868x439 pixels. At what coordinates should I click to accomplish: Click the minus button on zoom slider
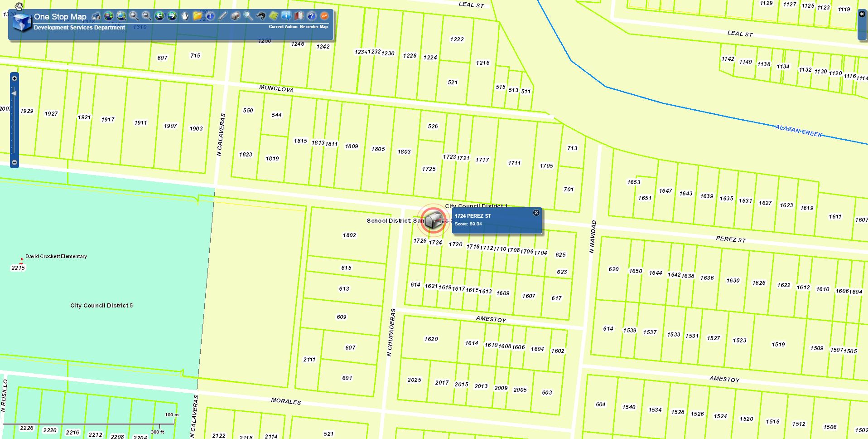[x=14, y=162]
